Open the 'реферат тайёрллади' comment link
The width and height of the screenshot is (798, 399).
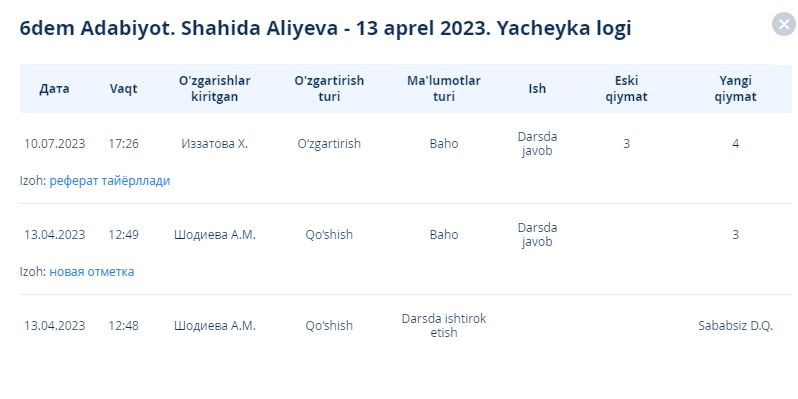pos(109,181)
